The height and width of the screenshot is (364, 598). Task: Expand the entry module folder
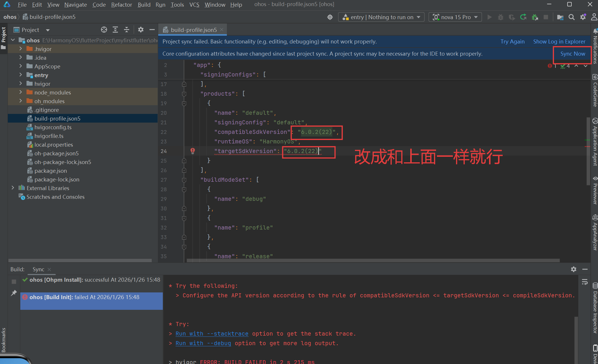pos(21,75)
